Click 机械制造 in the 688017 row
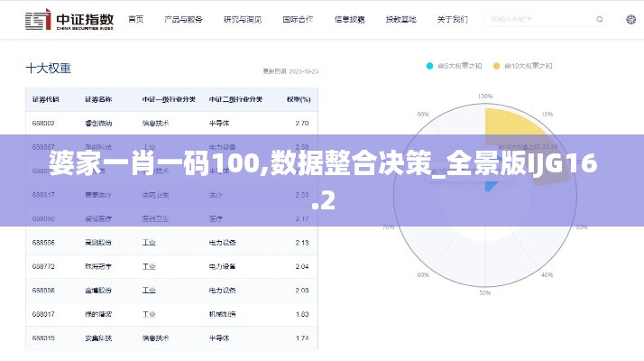 pyautogui.click(x=222, y=314)
